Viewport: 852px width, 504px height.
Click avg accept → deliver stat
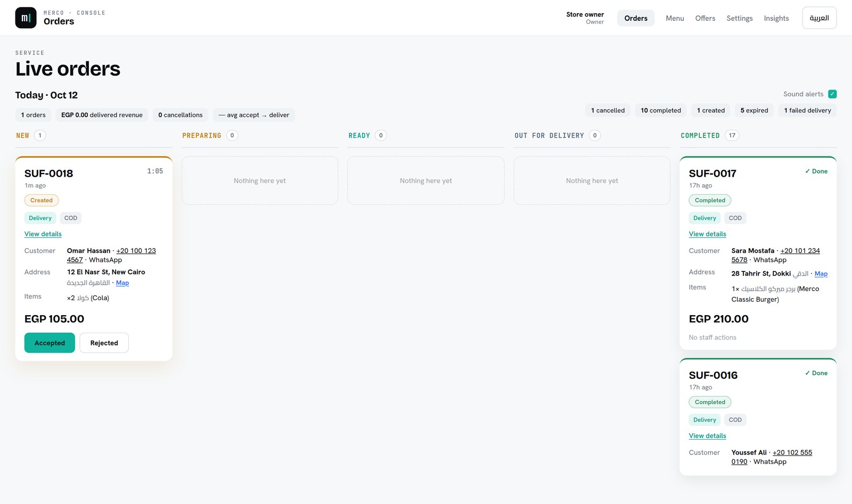click(254, 115)
